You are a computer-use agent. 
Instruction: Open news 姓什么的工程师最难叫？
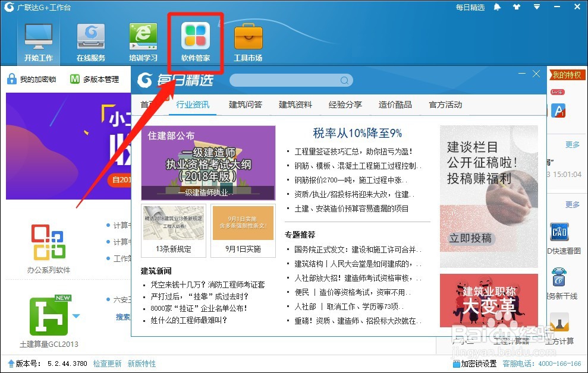188,320
